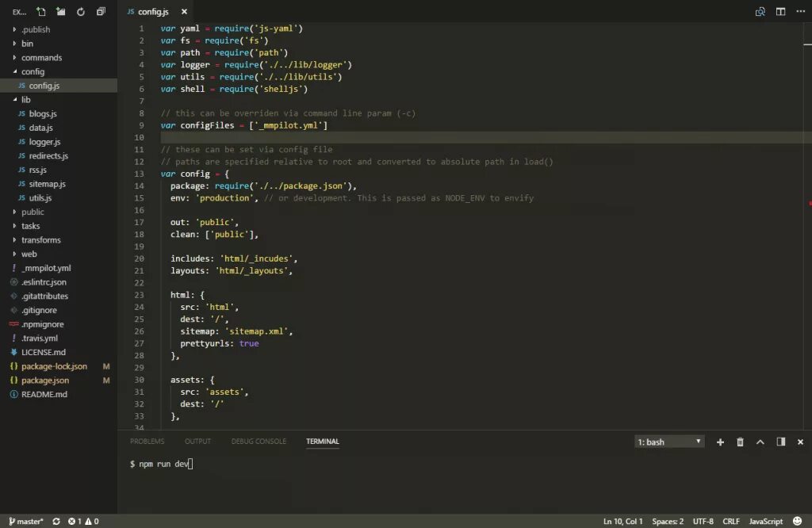This screenshot has width=812, height=528.
Task: Synchronize changes icon in status bar
Action: pos(56,522)
